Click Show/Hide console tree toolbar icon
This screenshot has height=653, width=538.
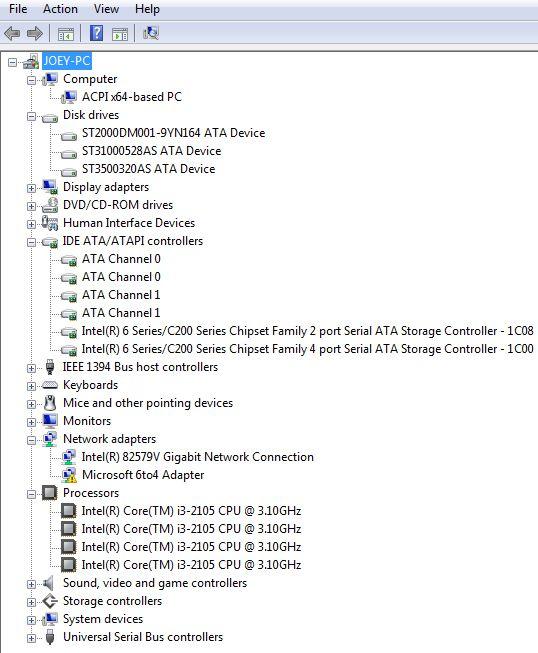[66, 33]
